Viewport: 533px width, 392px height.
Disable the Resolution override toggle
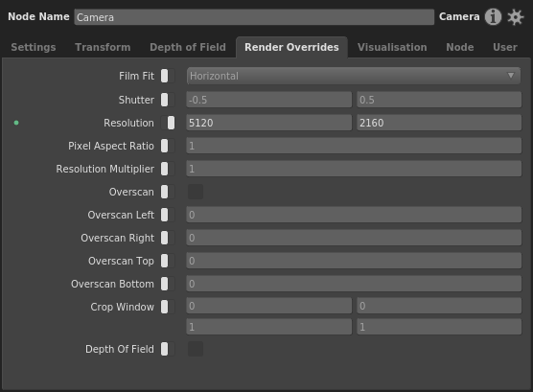click(168, 123)
